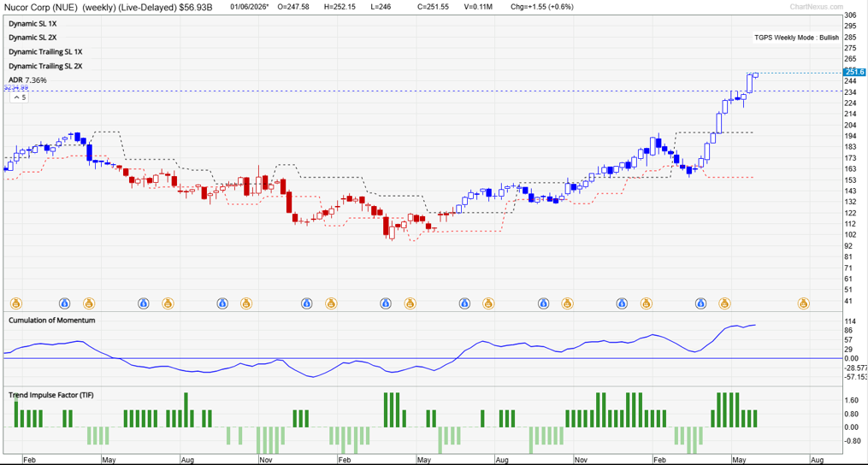
Task: Open blue dividend icon between first May and first Aug
Action: (x=144, y=303)
